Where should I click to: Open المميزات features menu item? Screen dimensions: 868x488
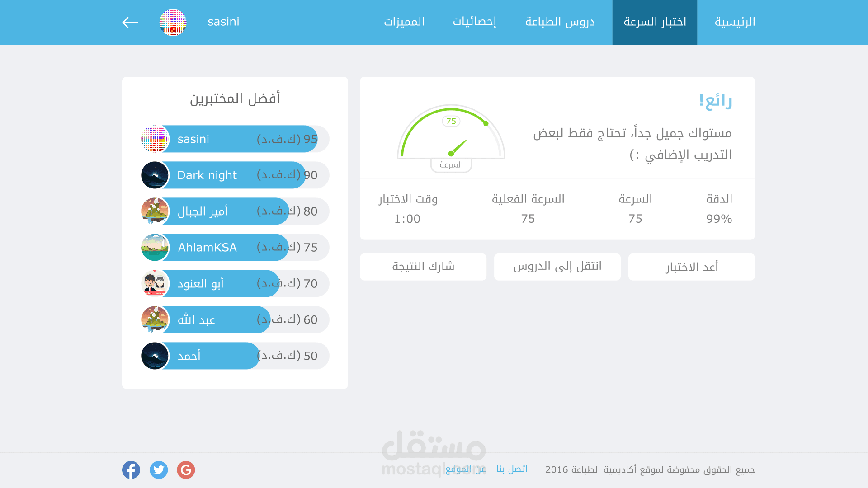(x=404, y=23)
